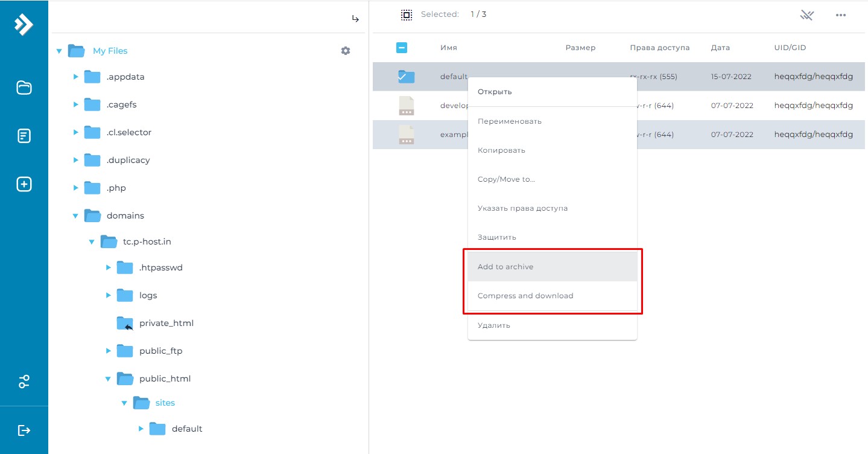The width and height of the screenshot is (868, 454).
Task: Expand the .cl.selector folder
Action: [75, 132]
